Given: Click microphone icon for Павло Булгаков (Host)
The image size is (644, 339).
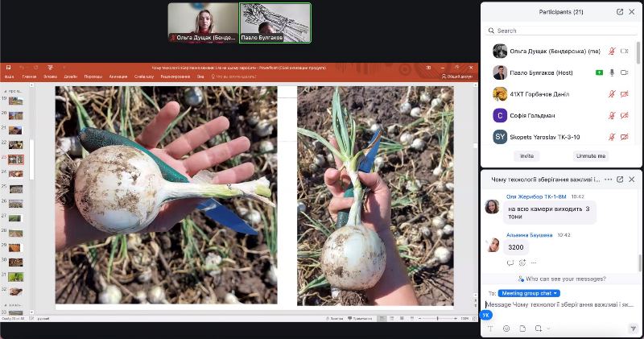Looking at the screenshot, I should [612, 72].
